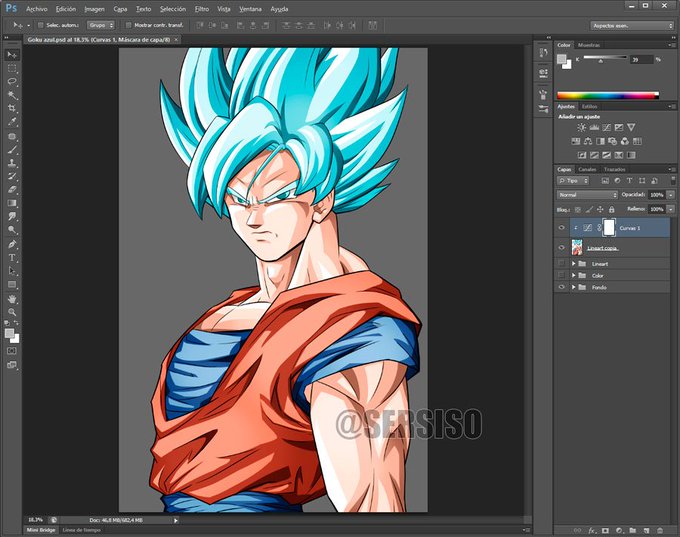Open the Imagen menu
The image size is (680, 537).
click(x=95, y=9)
